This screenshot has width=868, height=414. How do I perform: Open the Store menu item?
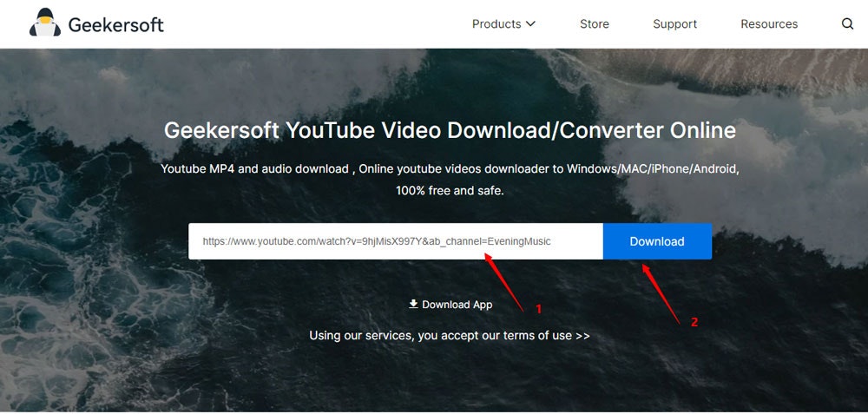coord(594,23)
